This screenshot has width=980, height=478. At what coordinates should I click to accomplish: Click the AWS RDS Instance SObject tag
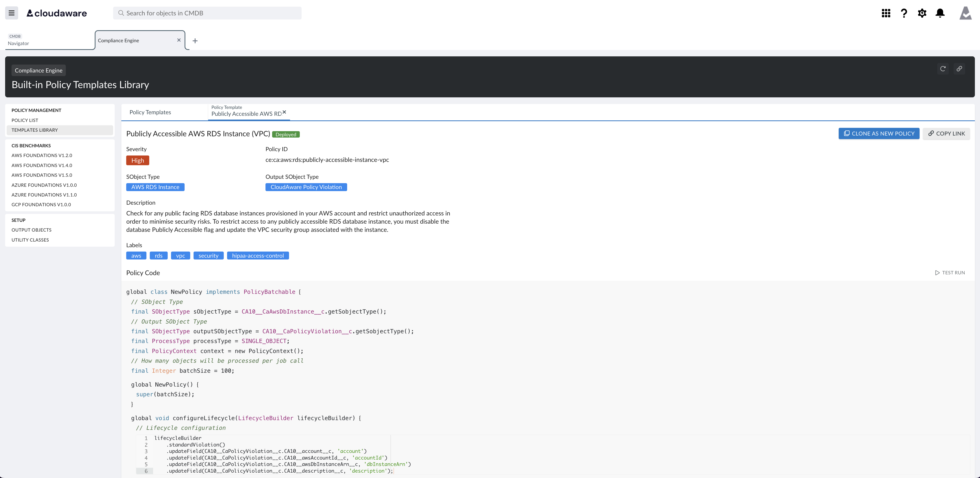pos(155,187)
